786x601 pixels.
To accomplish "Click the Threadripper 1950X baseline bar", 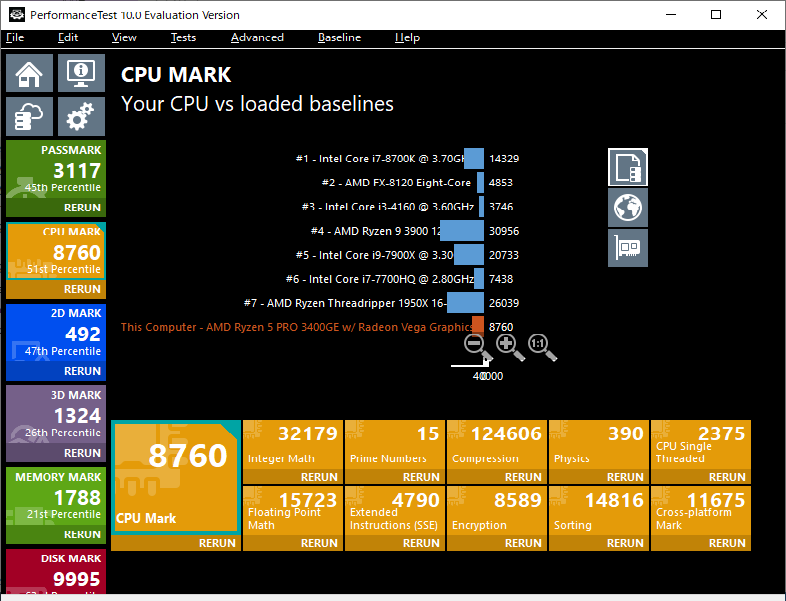I will (465, 303).
